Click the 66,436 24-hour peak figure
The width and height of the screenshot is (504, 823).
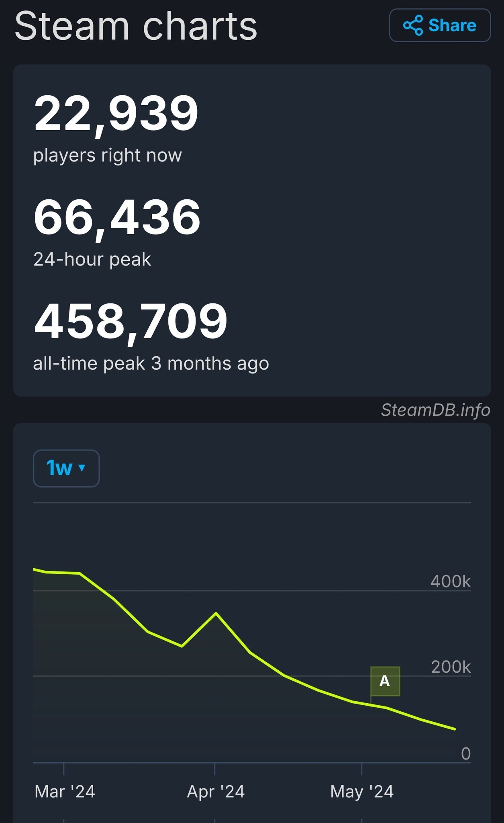click(117, 218)
